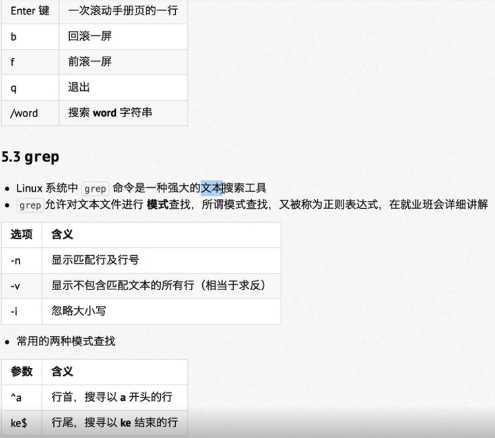Click the '含义' header in options table
This screenshot has width=495, height=438.
click(161, 235)
